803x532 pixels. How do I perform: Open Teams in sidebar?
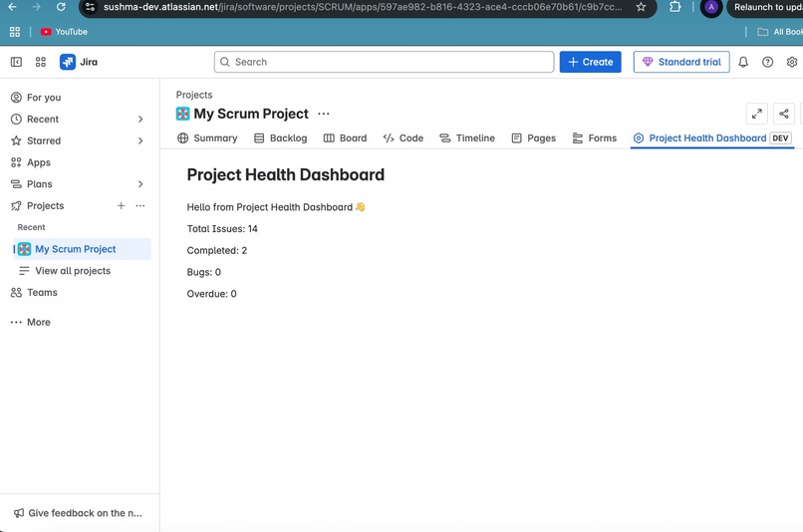click(x=80, y=292)
